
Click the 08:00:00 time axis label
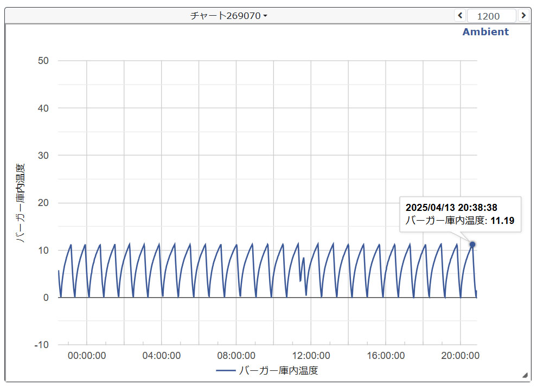[236, 356]
